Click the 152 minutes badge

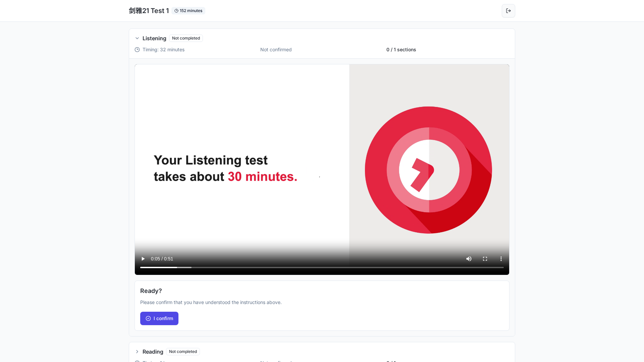pos(188,11)
